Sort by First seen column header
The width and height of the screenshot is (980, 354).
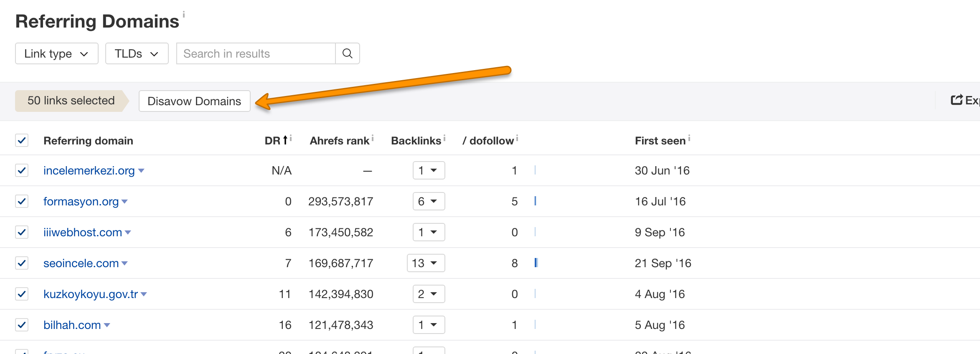click(660, 141)
